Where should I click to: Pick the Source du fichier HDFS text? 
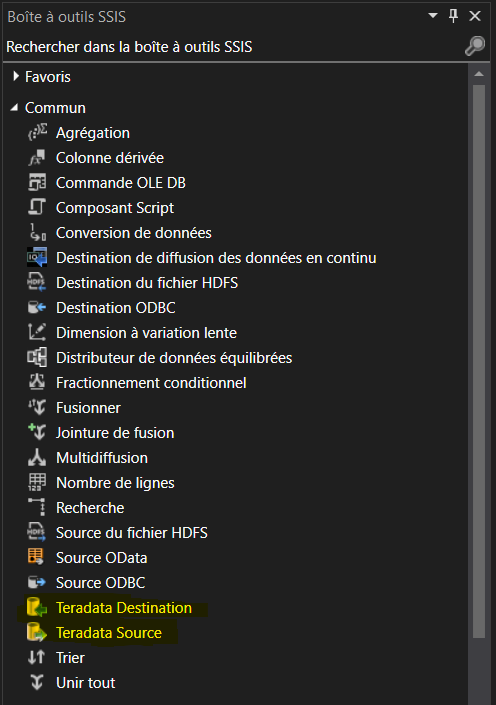tap(132, 533)
